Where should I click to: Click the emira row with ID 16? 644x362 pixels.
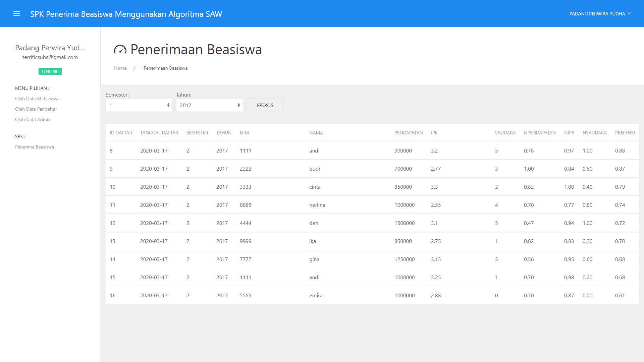315,295
